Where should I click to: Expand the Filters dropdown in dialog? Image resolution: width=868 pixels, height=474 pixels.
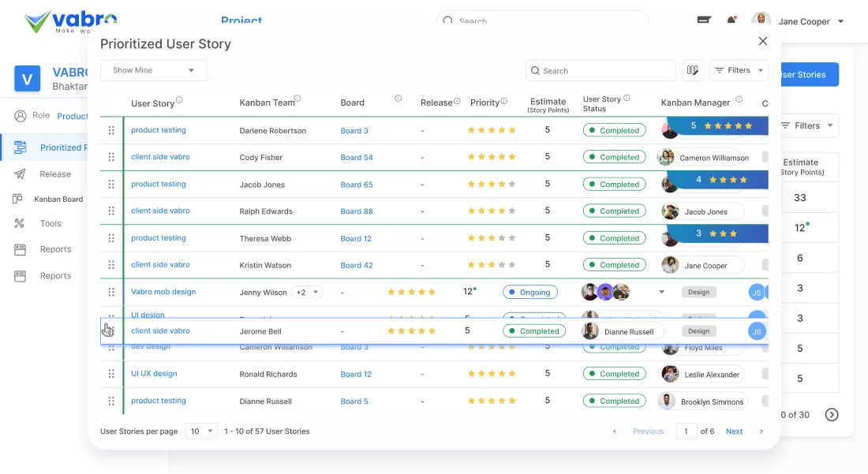pyautogui.click(x=739, y=70)
